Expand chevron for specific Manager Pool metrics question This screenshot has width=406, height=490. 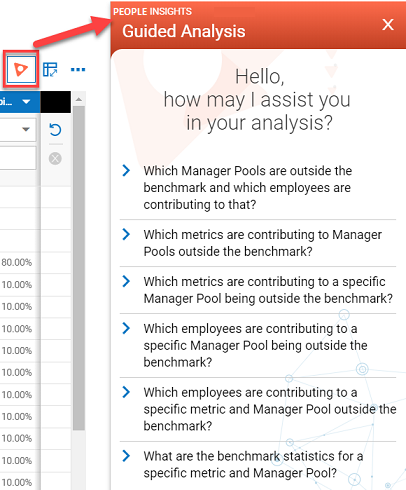(x=126, y=281)
